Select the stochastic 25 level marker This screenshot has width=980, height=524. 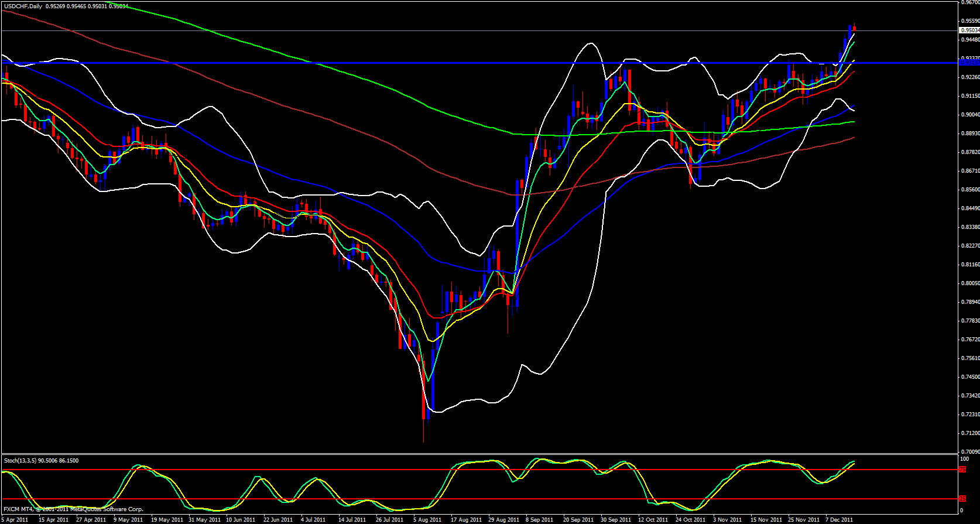pos(962,499)
